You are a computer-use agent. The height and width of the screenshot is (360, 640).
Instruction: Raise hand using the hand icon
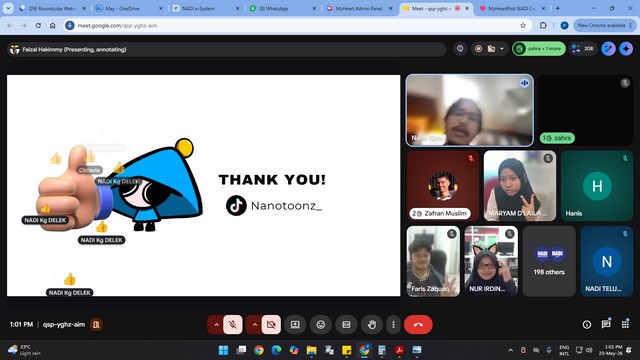point(371,324)
